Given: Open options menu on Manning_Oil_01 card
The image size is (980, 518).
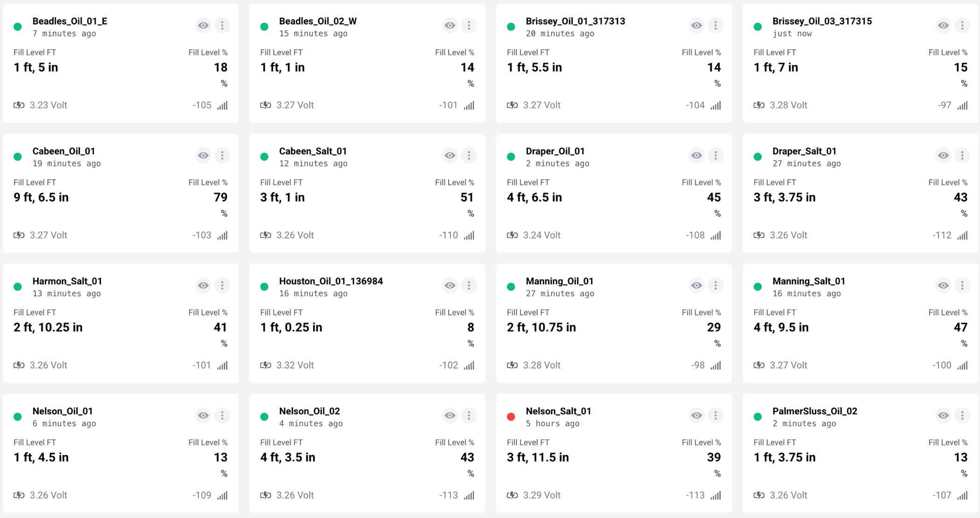Looking at the screenshot, I should [715, 286].
